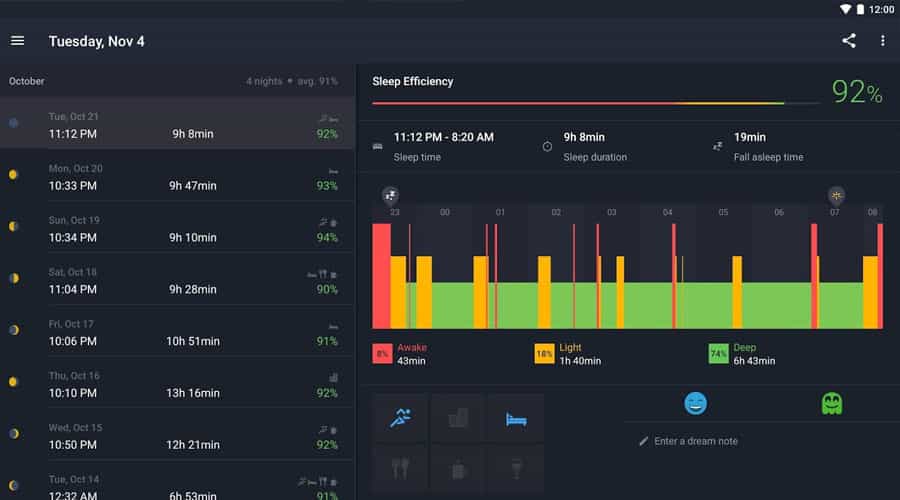Click the moon phase icon for Sun, Oct 19
The width and height of the screenshot is (900, 500).
tap(13, 226)
